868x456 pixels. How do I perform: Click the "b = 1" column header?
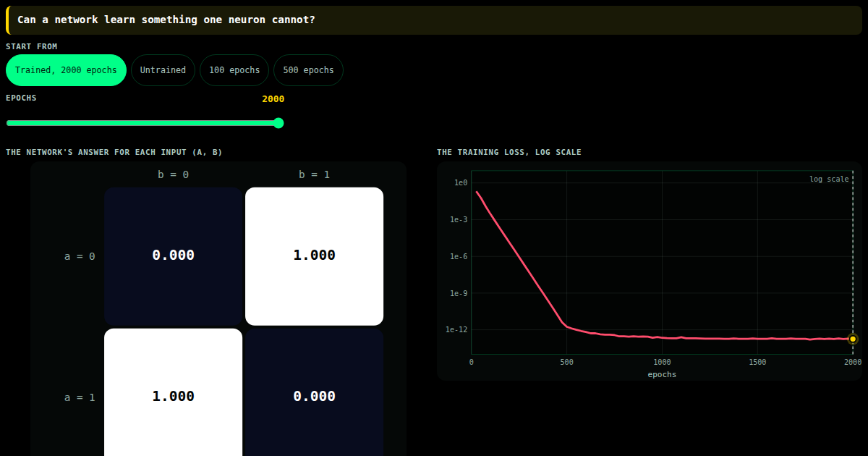(x=314, y=174)
